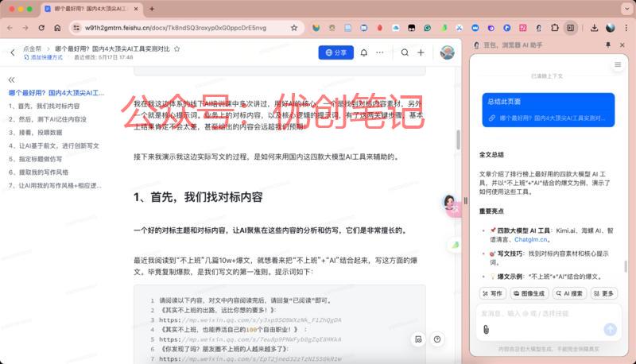
Task: Send message with the blue arrow button
Action: point(610,329)
